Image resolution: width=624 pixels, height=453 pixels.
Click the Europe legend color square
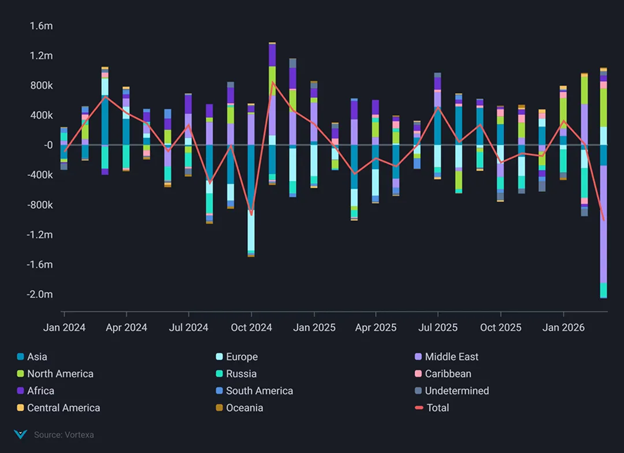218,357
